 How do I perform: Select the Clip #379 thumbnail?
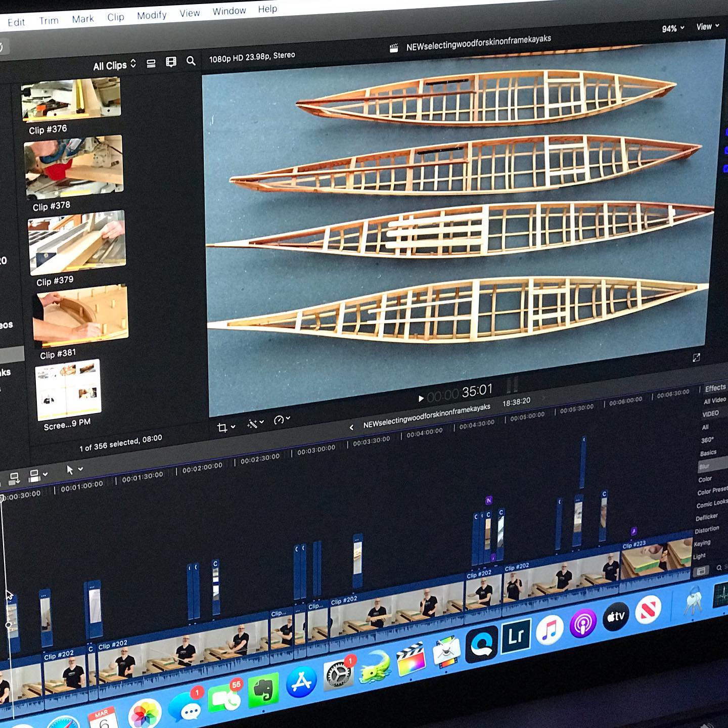pyautogui.click(x=77, y=240)
